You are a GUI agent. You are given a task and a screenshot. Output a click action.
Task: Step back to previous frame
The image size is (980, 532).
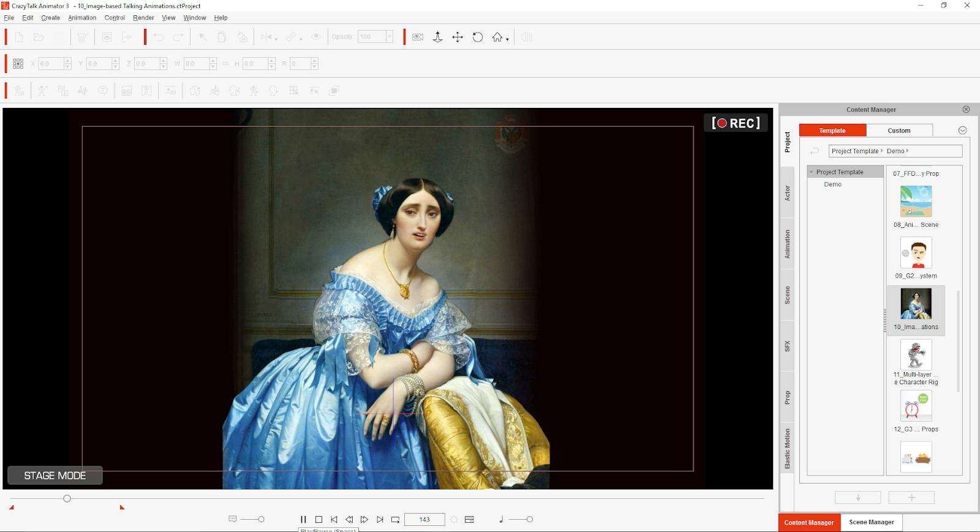pos(349,519)
